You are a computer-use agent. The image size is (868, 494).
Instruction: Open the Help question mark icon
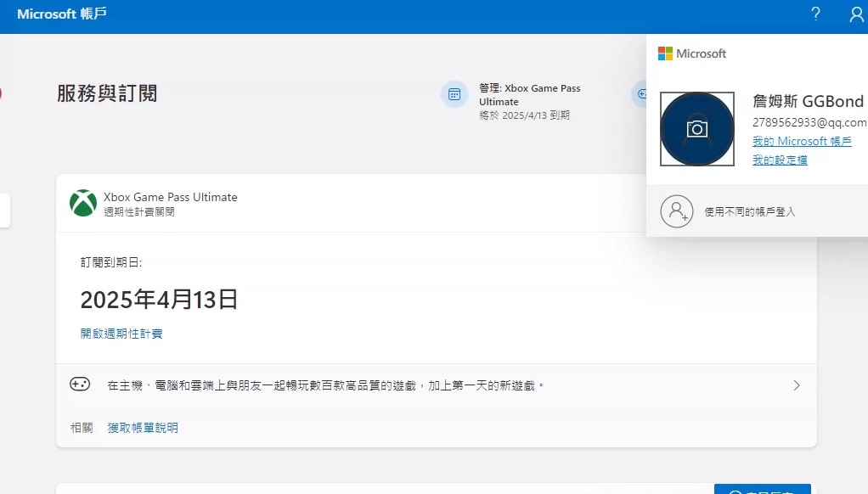coord(814,14)
